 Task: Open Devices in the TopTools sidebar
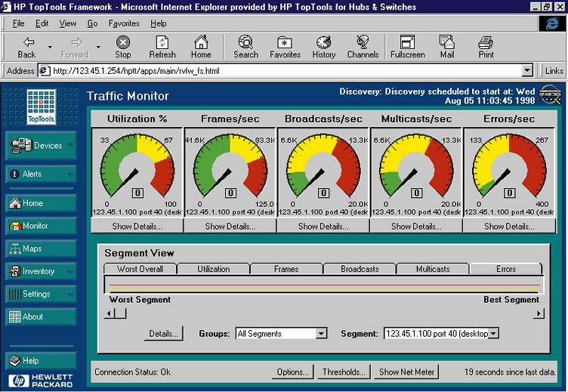tap(41, 146)
